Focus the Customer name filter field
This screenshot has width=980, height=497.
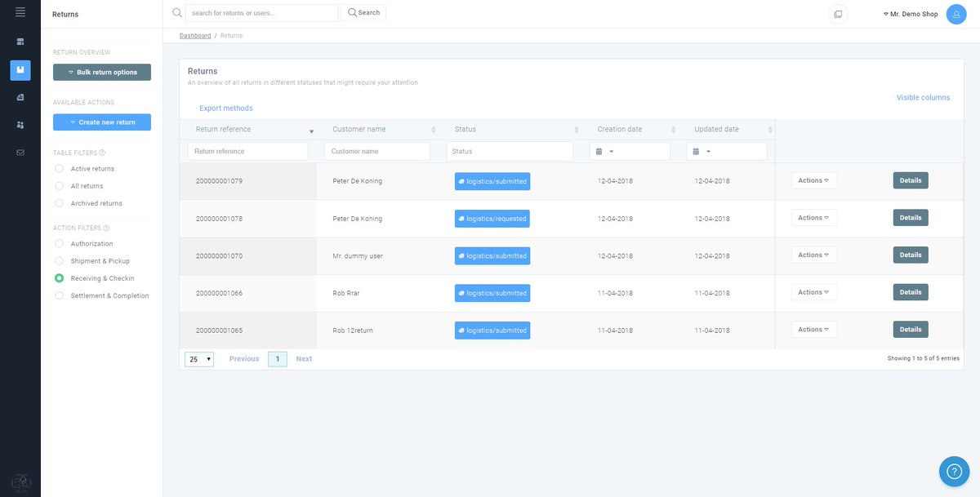click(x=377, y=152)
